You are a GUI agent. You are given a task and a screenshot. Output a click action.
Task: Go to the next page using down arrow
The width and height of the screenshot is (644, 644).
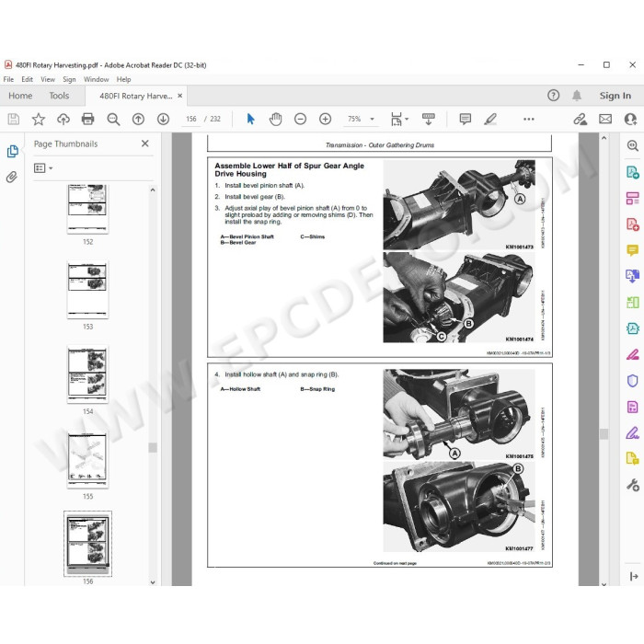163,119
